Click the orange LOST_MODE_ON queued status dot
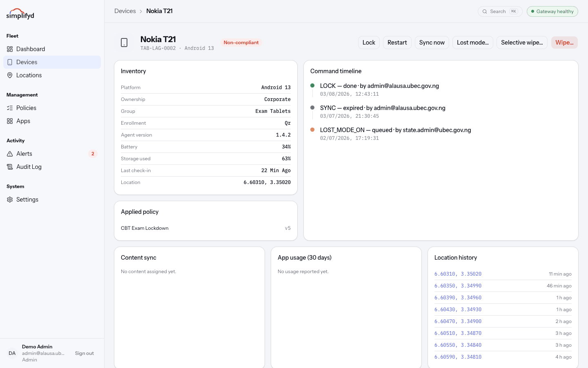The height and width of the screenshot is (368, 588). (312, 130)
